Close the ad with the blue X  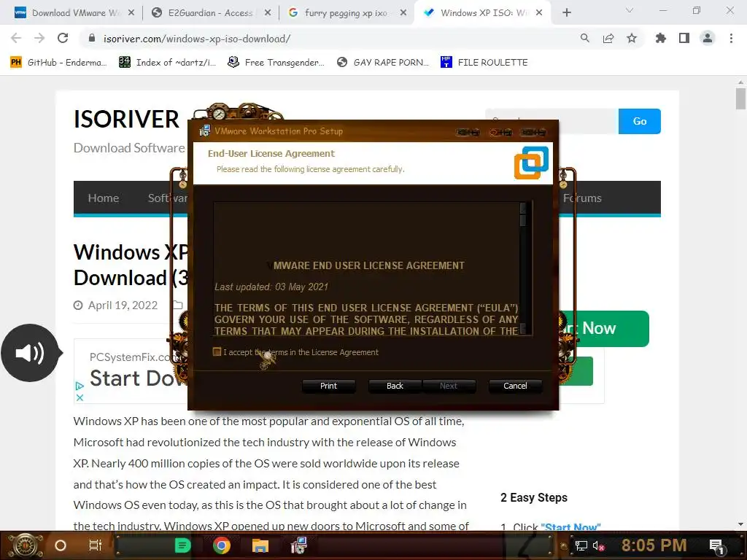click(x=80, y=397)
